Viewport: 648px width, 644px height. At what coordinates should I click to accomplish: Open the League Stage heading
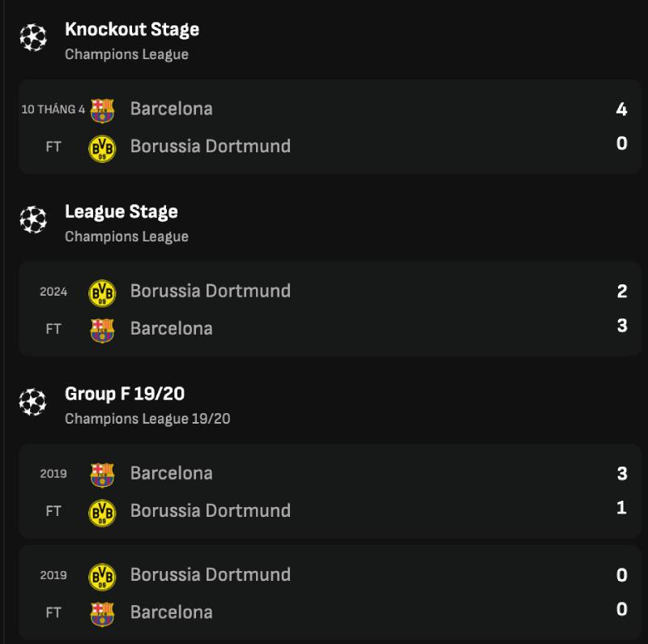pos(122,212)
